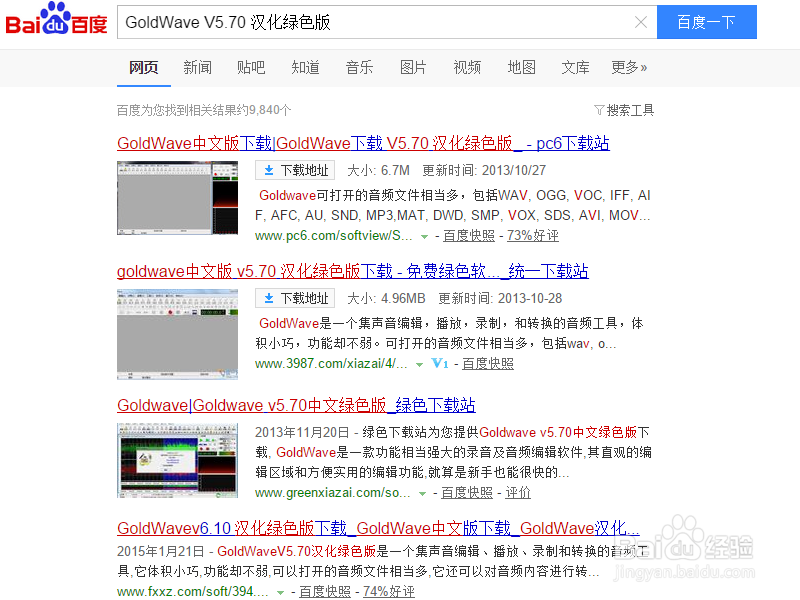Screen dimensions: 800x600
Task: Expand dropdown arrow beside www.pc6.com URL
Action: pyautogui.click(x=424, y=236)
